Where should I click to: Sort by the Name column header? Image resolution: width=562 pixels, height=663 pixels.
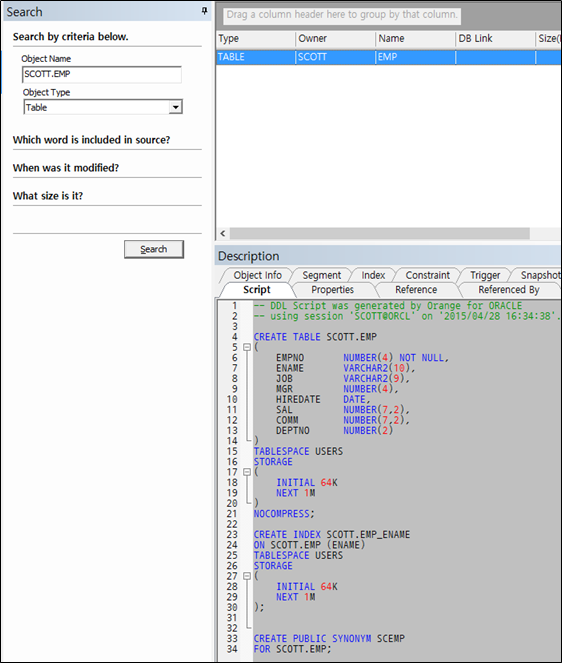click(x=415, y=38)
